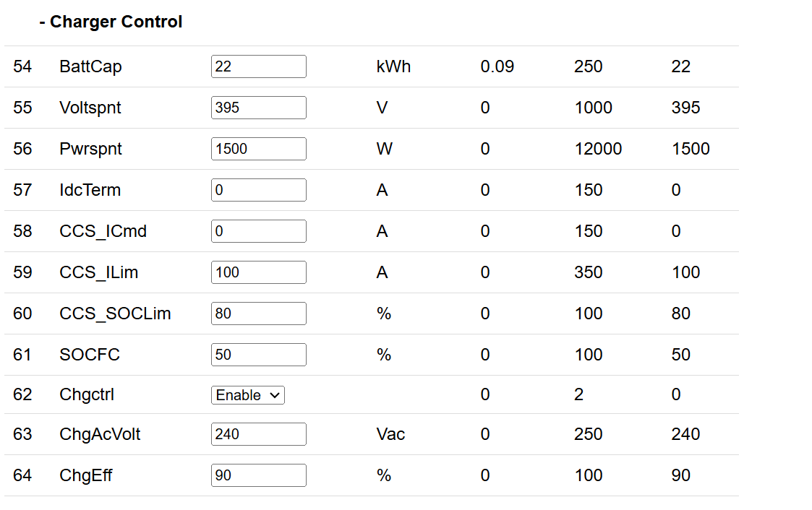This screenshot has height=510, width=812.
Task: Click row number 54
Action: [x=22, y=66]
